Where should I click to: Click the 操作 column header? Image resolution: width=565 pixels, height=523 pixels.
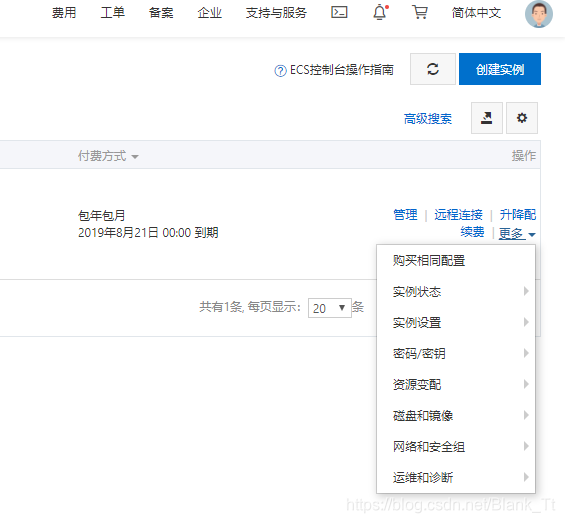524,156
